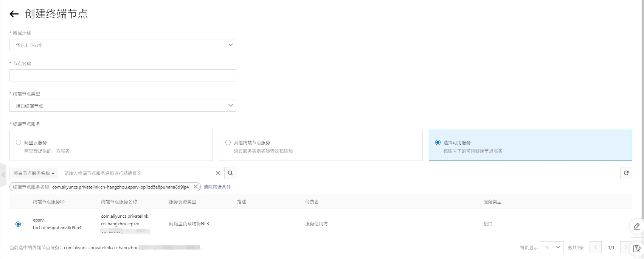Clear the service name search input
The width and height of the screenshot is (644, 259).
(218, 173)
